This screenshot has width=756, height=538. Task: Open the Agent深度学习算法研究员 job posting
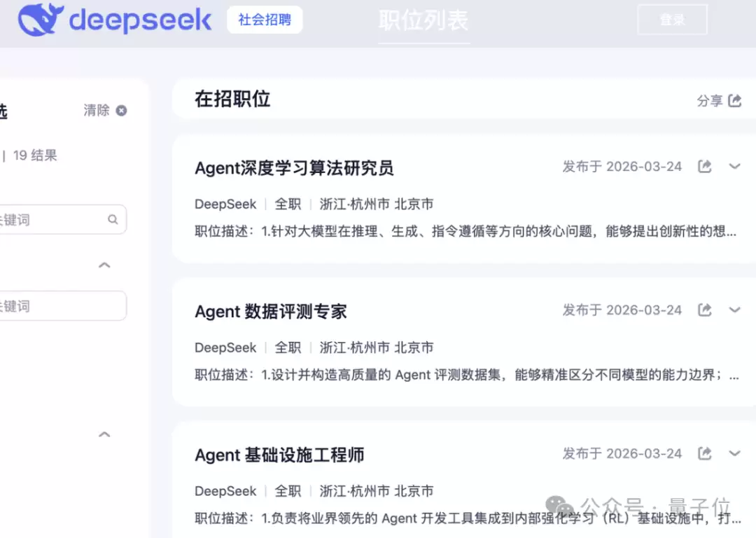[294, 168]
